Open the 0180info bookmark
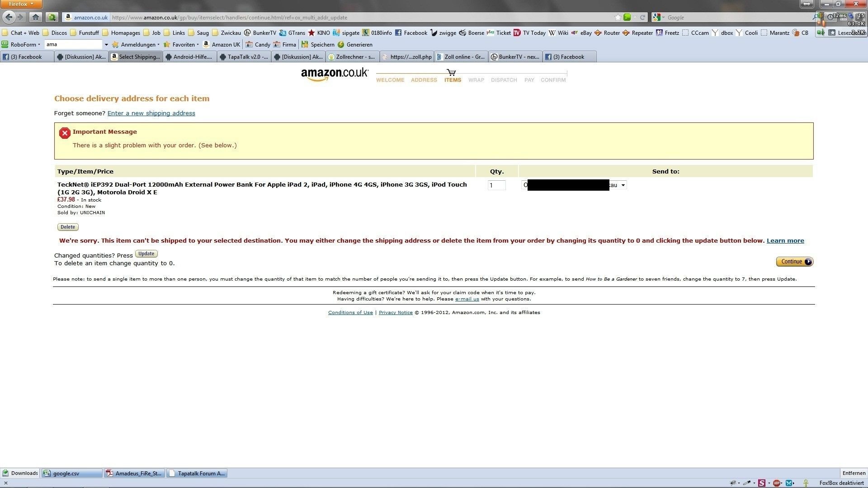The width and height of the screenshot is (868, 488). tap(377, 33)
